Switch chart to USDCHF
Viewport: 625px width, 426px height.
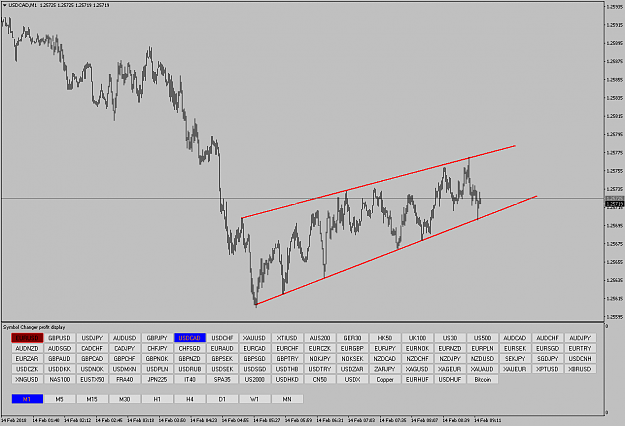[222, 338]
